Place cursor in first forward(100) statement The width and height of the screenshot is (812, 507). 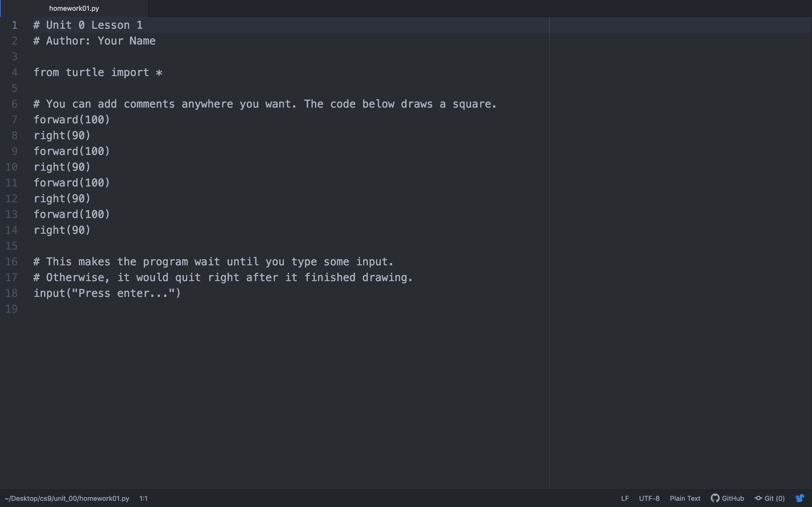pos(71,120)
